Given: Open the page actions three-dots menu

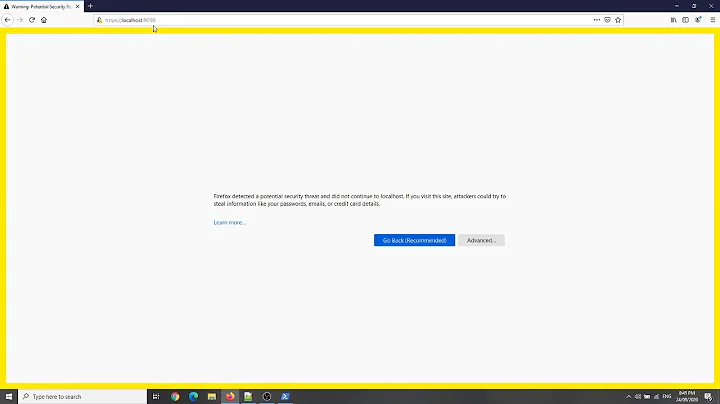Looking at the screenshot, I should pyautogui.click(x=596, y=20).
